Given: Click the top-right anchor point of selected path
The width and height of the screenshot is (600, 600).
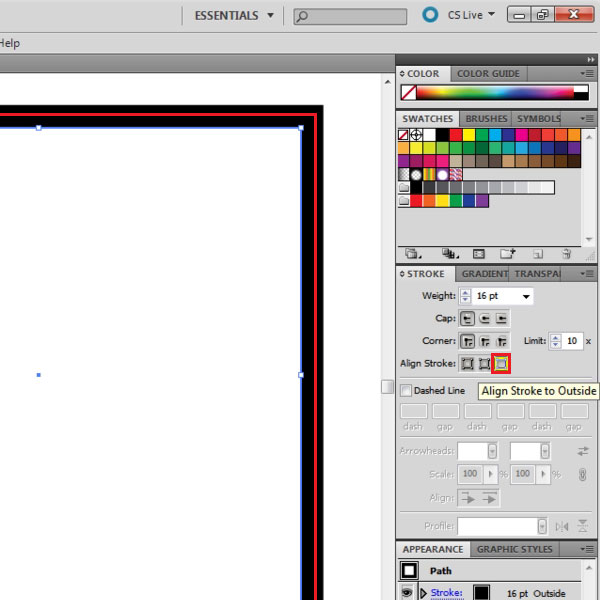Looking at the screenshot, I should pyautogui.click(x=301, y=128).
